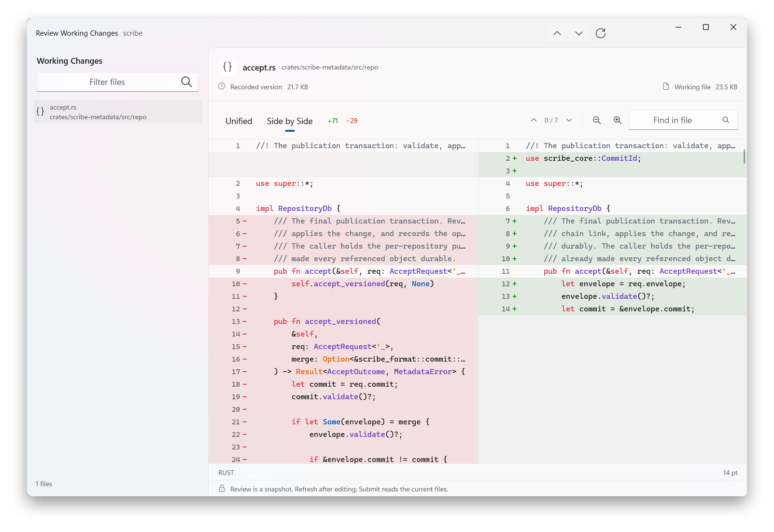Select accept.rs in the Working Changes list
The width and height of the screenshot is (774, 532).
pyautogui.click(x=118, y=112)
